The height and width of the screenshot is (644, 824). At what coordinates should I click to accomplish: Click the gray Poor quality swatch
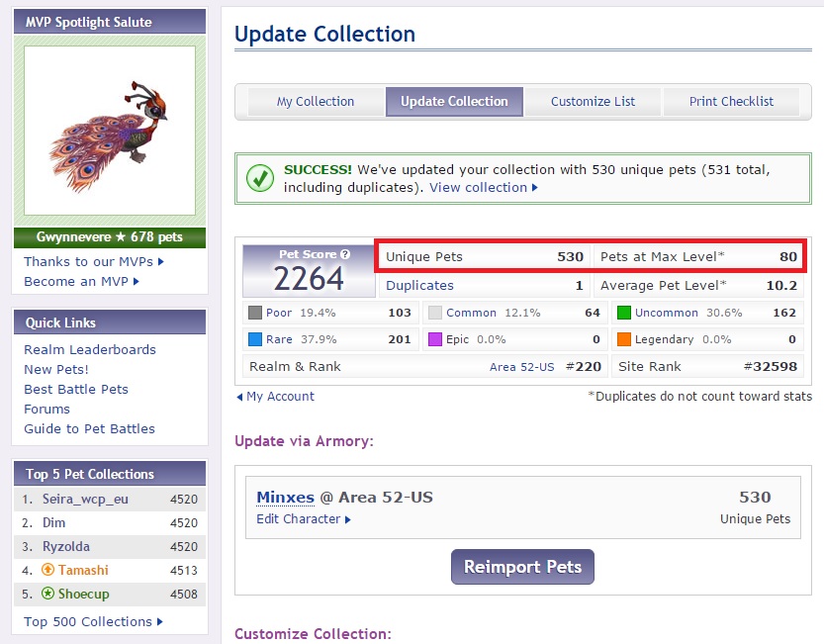tap(255, 313)
